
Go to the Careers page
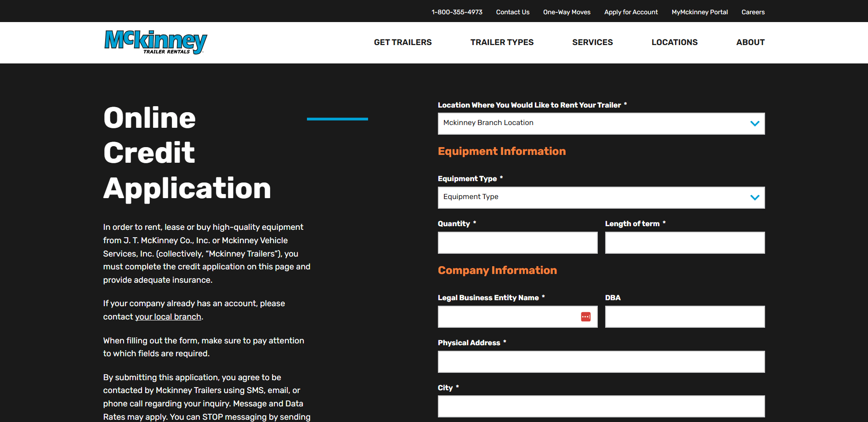pyautogui.click(x=753, y=12)
